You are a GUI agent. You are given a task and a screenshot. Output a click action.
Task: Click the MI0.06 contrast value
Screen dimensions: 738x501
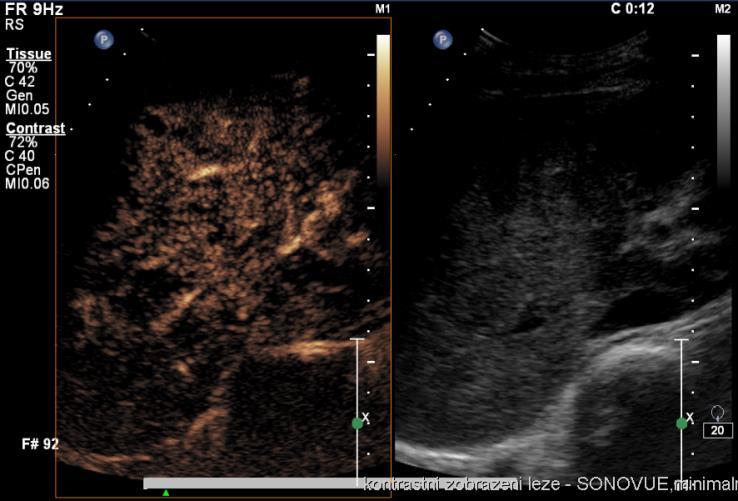(27, 184)
